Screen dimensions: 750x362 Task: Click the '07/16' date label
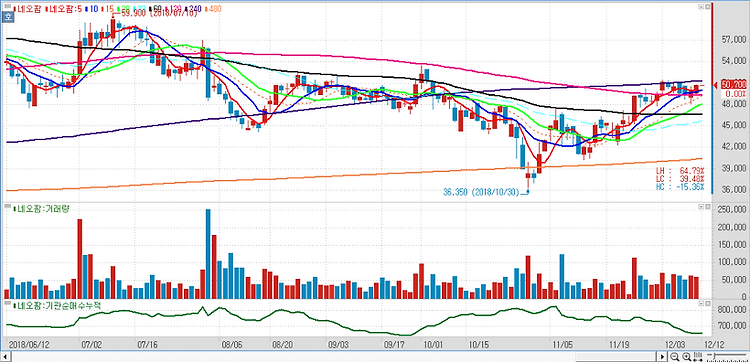(x=147, y=344)
